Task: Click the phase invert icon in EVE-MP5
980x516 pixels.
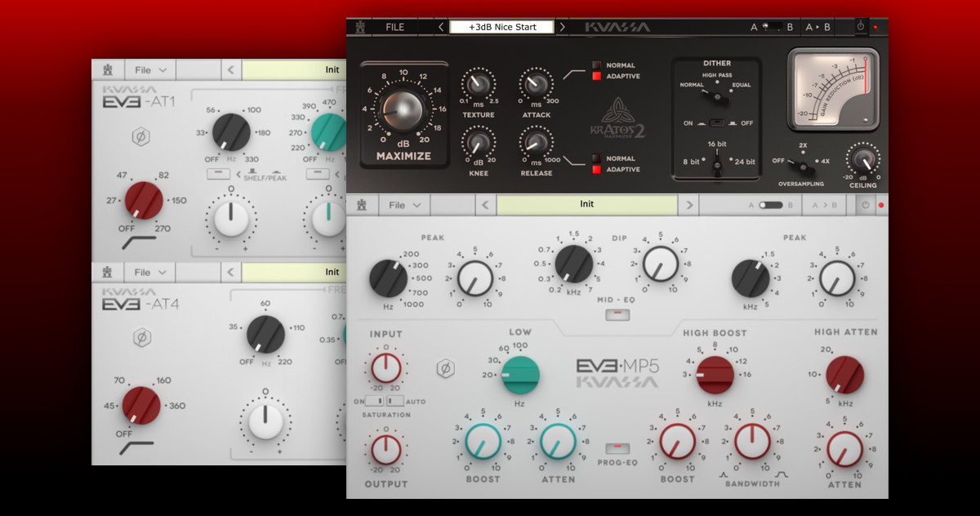Action: point(445,369)
